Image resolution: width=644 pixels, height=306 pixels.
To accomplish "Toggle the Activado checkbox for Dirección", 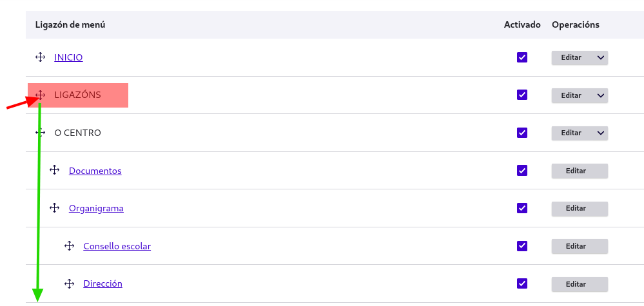I will click(522, 283).
